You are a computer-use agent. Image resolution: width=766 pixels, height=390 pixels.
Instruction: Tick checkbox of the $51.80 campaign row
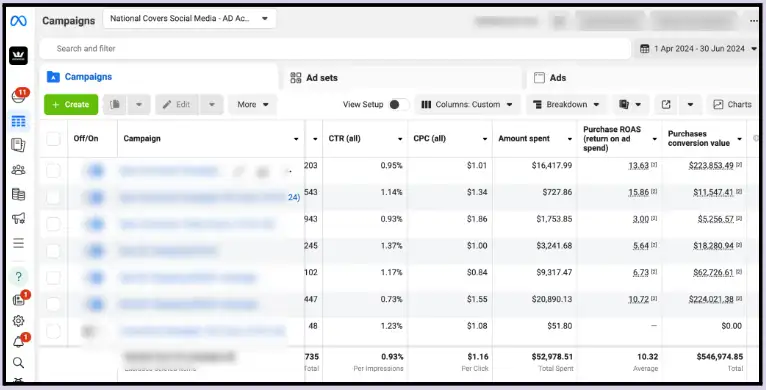pos(53,331)
